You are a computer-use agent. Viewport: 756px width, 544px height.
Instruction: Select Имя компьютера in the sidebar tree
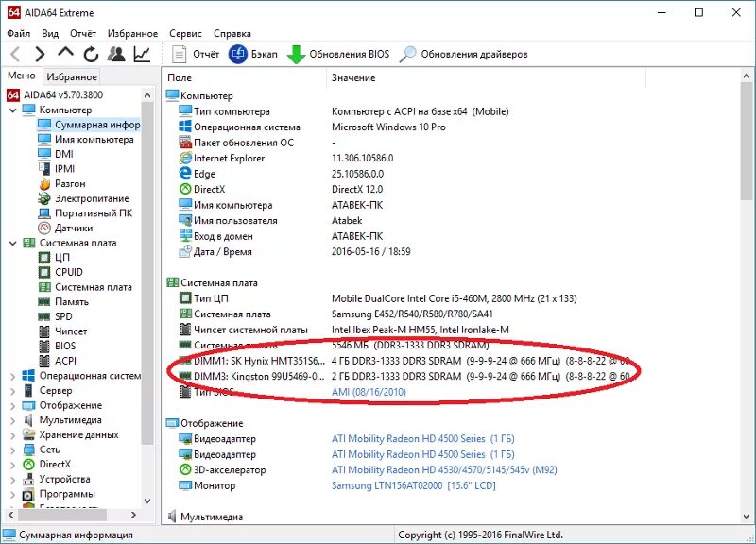86,139
